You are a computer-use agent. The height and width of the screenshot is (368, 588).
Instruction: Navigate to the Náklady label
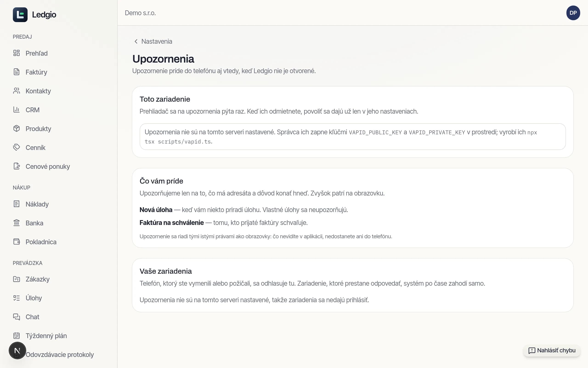pyautogui.click(x=37, y=204)
